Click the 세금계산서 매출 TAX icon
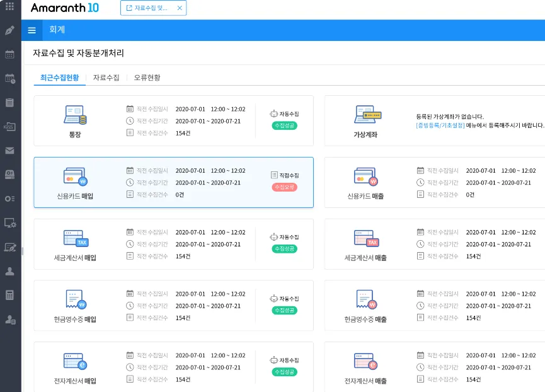The width and height of the screenshot is (545, 392). click(x=366, y=238)
